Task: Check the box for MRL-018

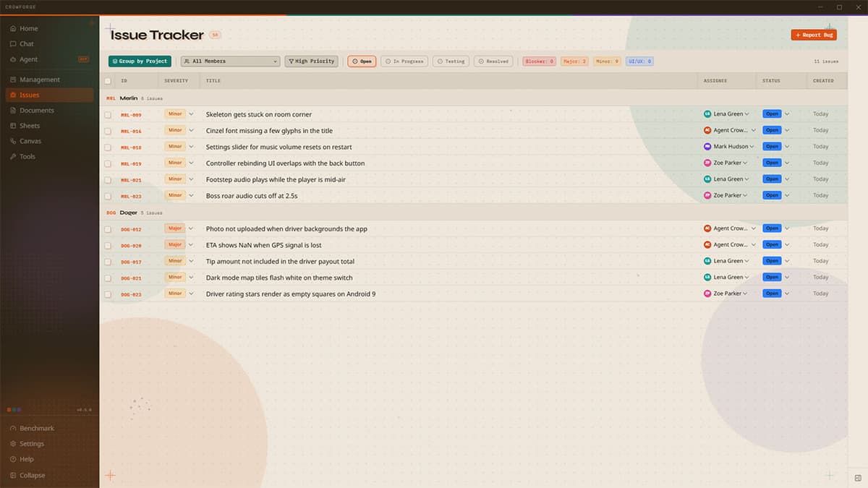Action: 108,147
